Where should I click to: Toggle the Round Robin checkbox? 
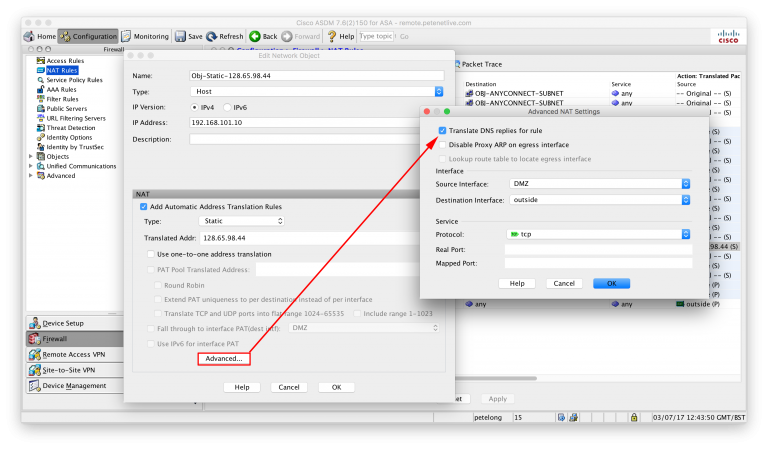pos(158,285)
